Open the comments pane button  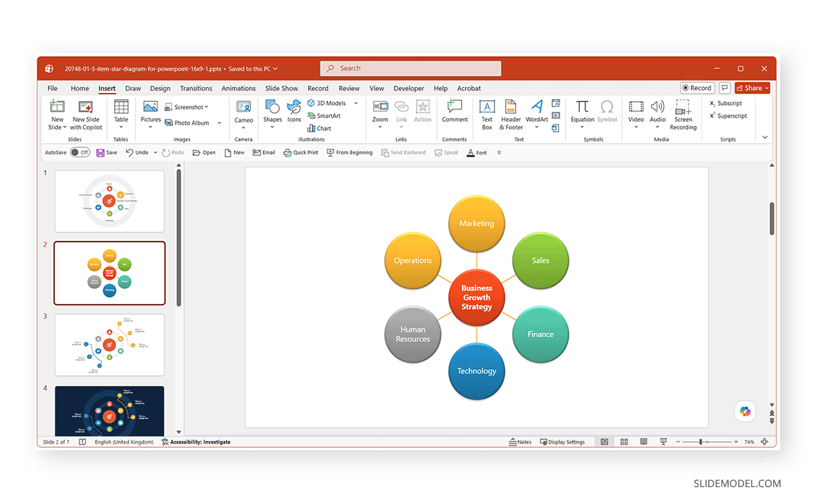[724, 88]
